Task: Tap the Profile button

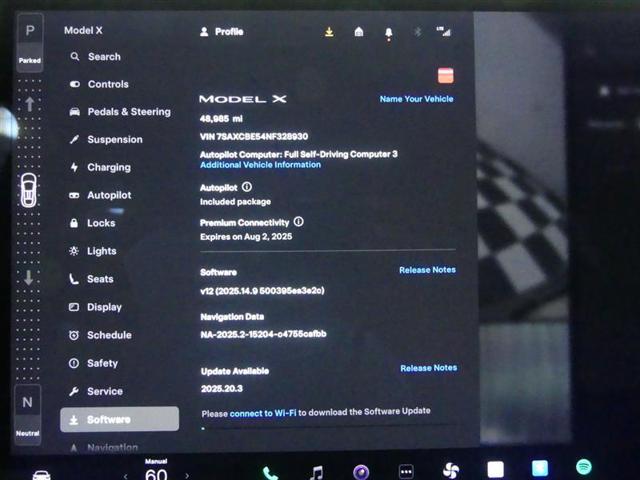Action: [222, 32]
